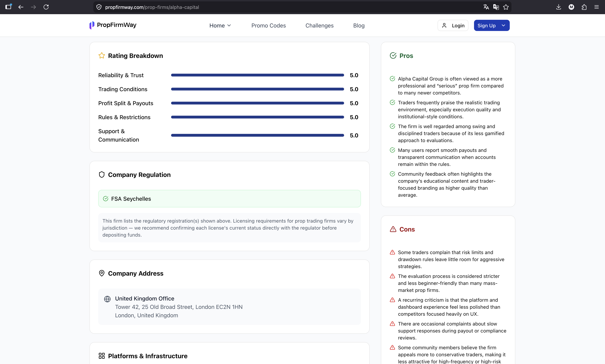
Task: Click the Rules & Restrictions rating bar
Action: coord(257,117)
